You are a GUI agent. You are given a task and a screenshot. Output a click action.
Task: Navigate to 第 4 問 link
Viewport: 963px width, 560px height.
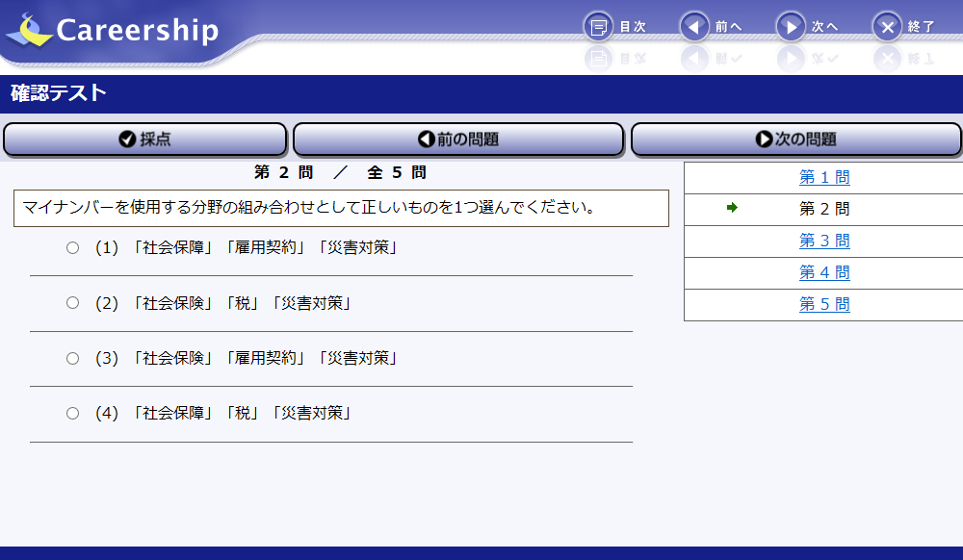coord(824,272)
